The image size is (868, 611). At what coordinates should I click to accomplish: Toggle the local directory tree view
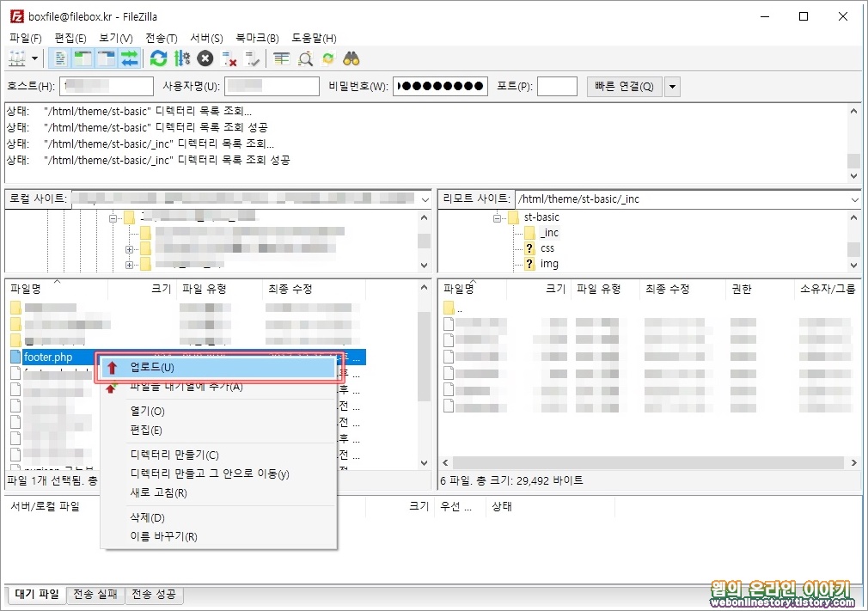[x=81, y=58]
